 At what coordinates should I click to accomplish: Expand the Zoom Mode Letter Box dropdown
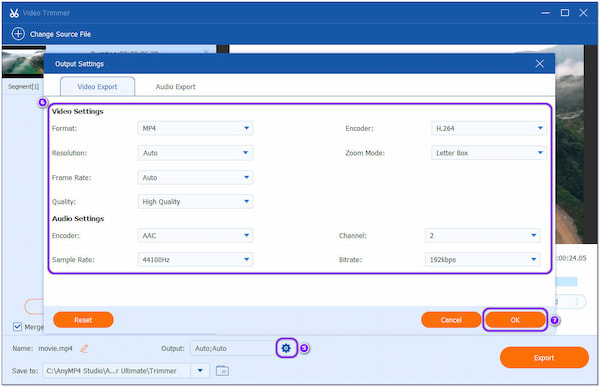(x=489, y=153)
